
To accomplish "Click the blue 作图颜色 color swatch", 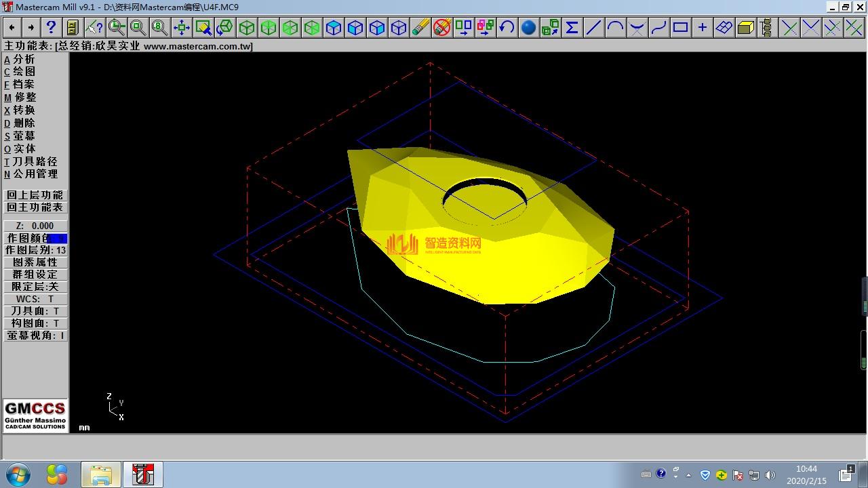I will [x=58, y=239].
